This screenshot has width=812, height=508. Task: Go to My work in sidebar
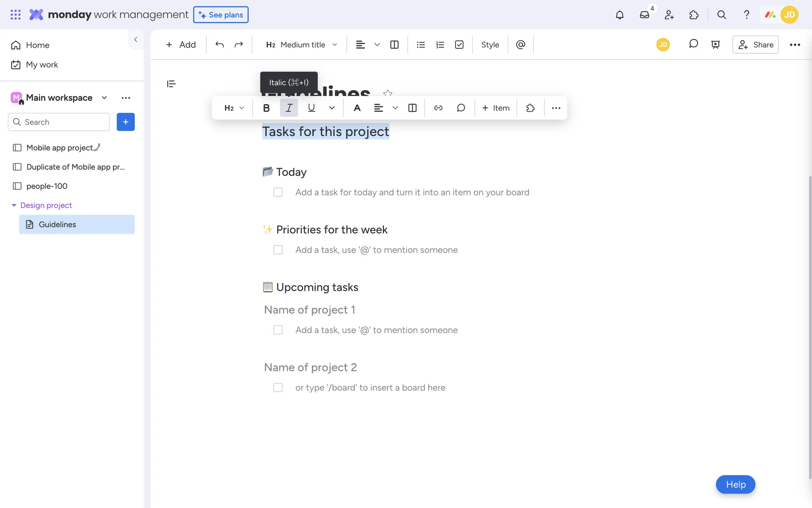[x=41, y=65]
